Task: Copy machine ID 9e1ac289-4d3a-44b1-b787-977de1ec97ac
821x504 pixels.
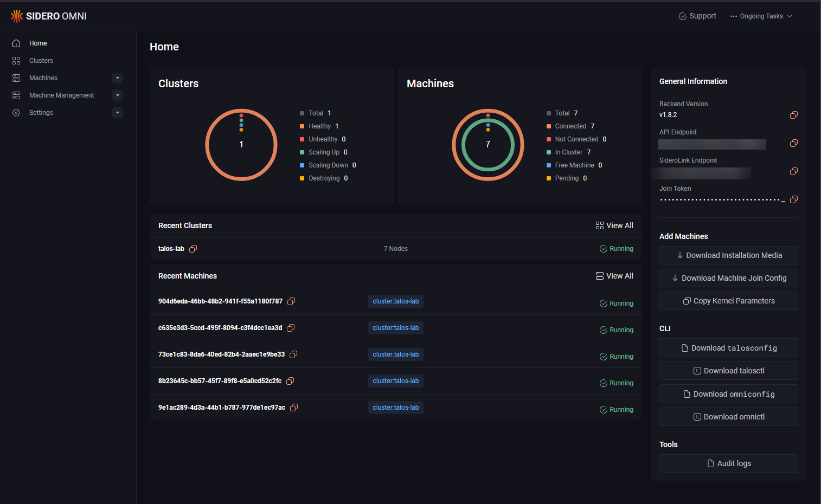Action: (294, 408)
